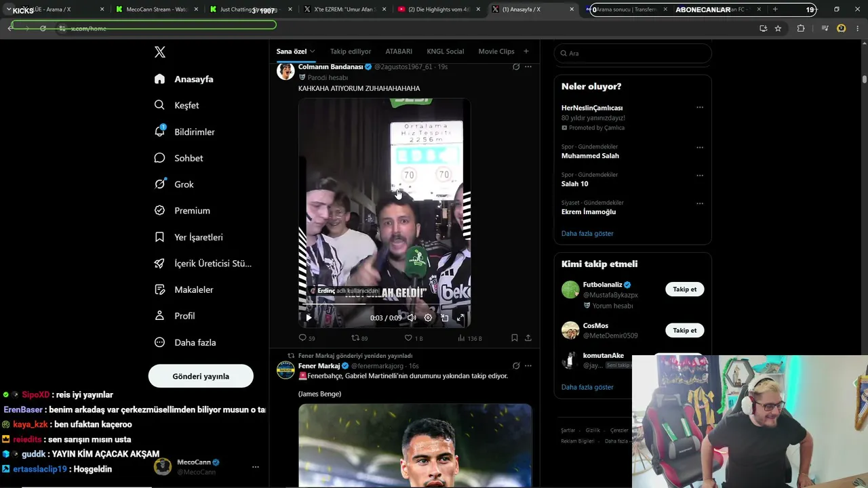Open video settings gear

click(x=428, y=317)
